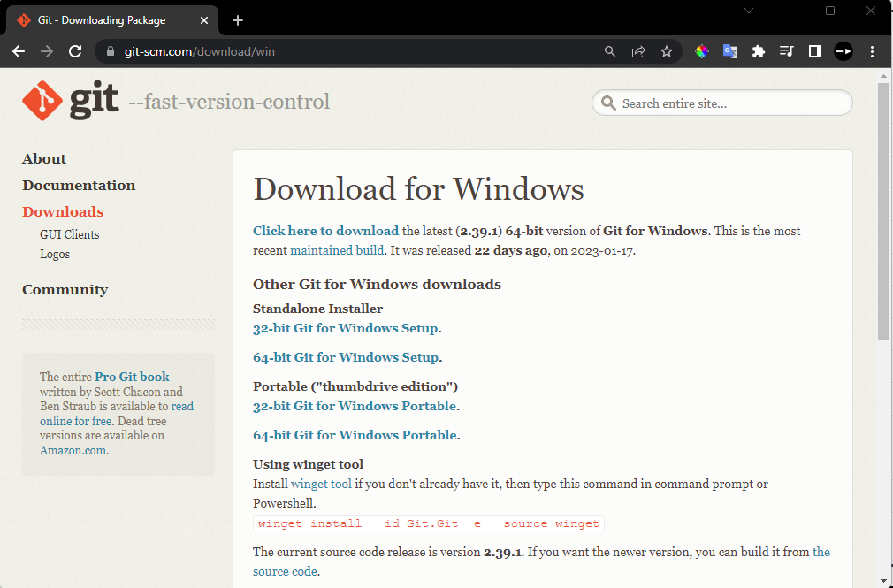Click the winget install command code block
Screen dimensions: 893x588
[428, 523]
